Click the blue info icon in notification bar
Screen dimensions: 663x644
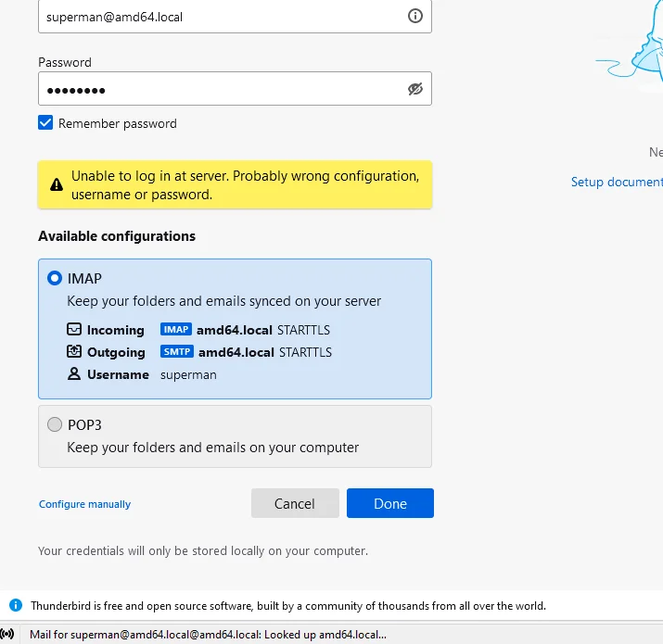tap(16, 605)
